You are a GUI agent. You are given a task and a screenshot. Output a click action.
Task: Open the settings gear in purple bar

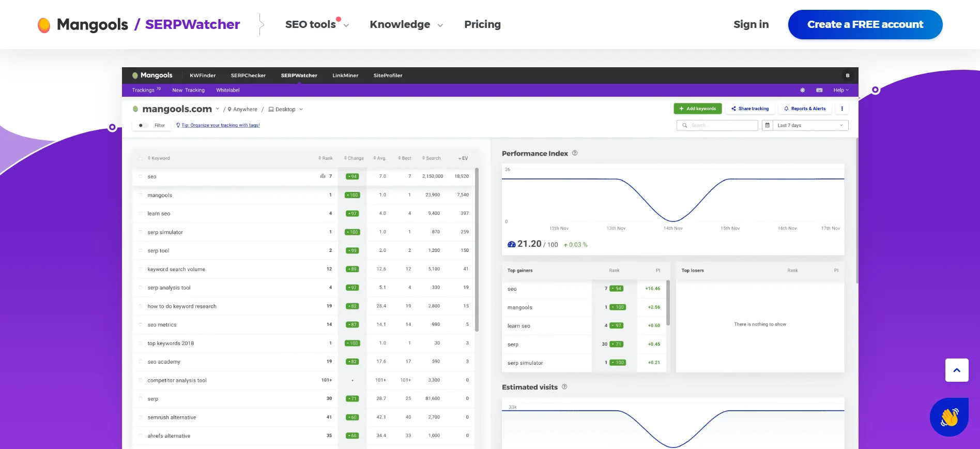pos(803,90)
